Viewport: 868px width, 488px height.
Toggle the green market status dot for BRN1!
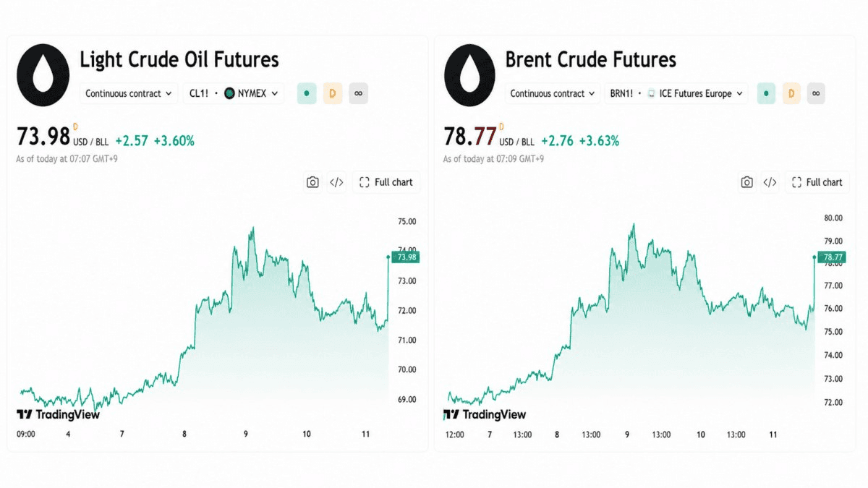pyautogui.click(x=767, y=93)
